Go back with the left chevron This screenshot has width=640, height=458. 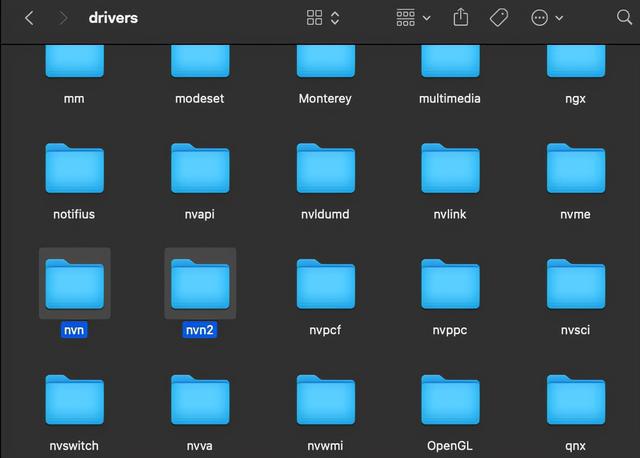point(29,18)
